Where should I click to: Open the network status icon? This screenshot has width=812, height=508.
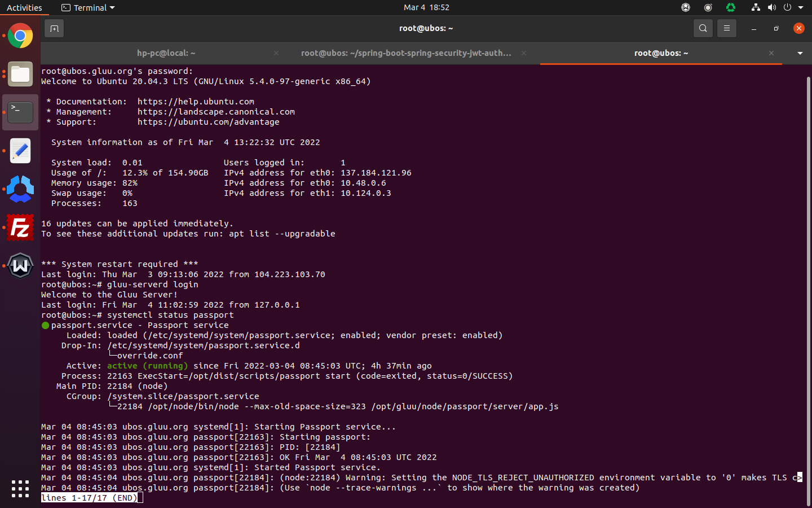coord(756,7)
